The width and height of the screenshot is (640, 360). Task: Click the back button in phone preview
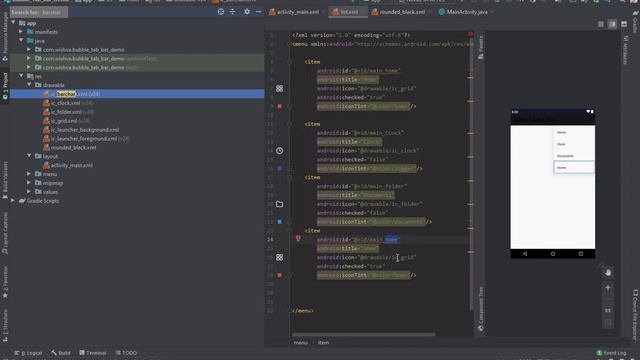525,253
